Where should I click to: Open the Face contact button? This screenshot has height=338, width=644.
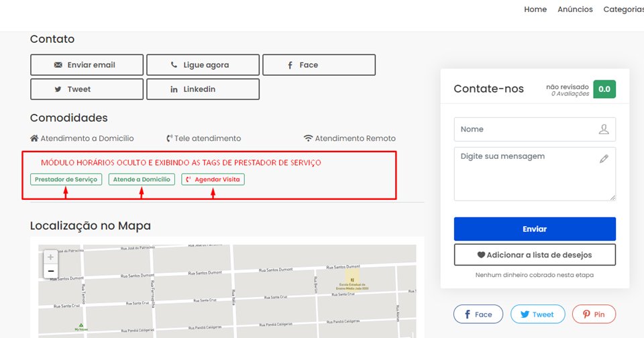point(319,65)
